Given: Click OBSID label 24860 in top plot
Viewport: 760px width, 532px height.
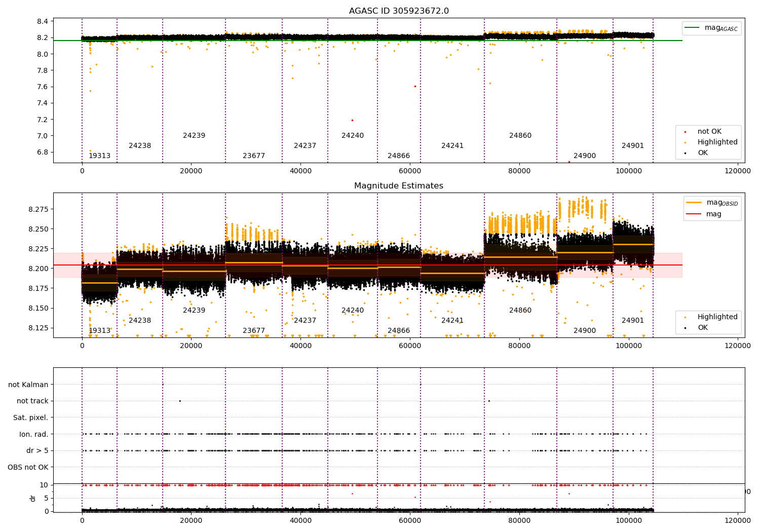Looking at the screenshot, I should pos(520,136).
